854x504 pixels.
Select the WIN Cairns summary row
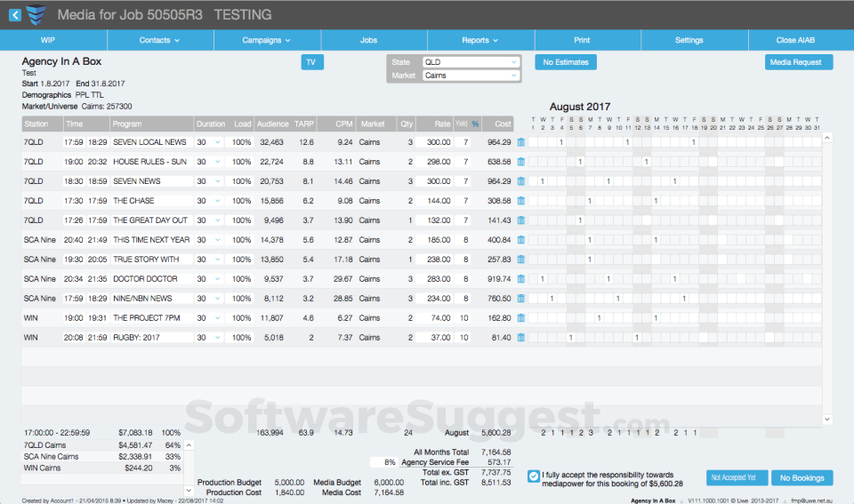click(101, 468)
